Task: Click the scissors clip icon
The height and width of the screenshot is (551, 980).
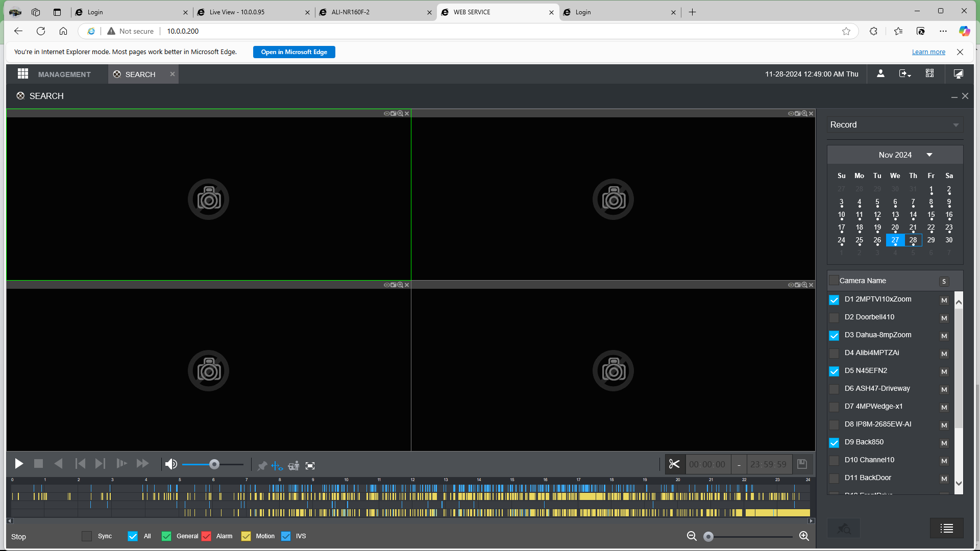Action: point(674,464)
